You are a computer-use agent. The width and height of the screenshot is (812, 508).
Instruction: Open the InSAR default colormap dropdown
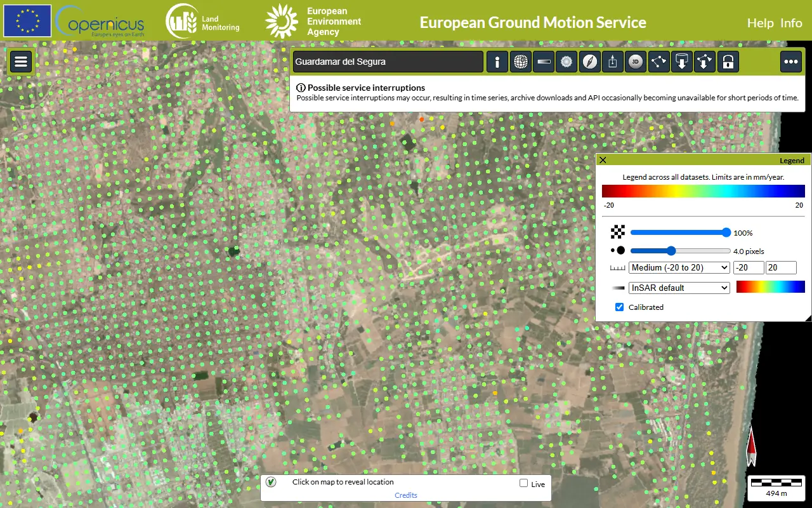click(x=679, y=288)
